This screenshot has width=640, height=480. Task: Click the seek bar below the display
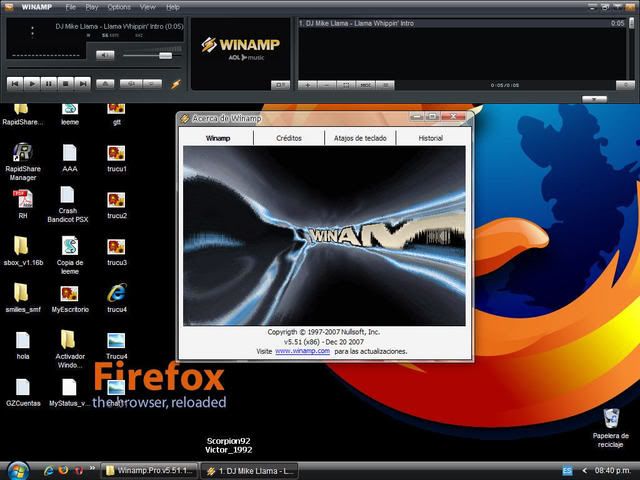pos(94,68)
